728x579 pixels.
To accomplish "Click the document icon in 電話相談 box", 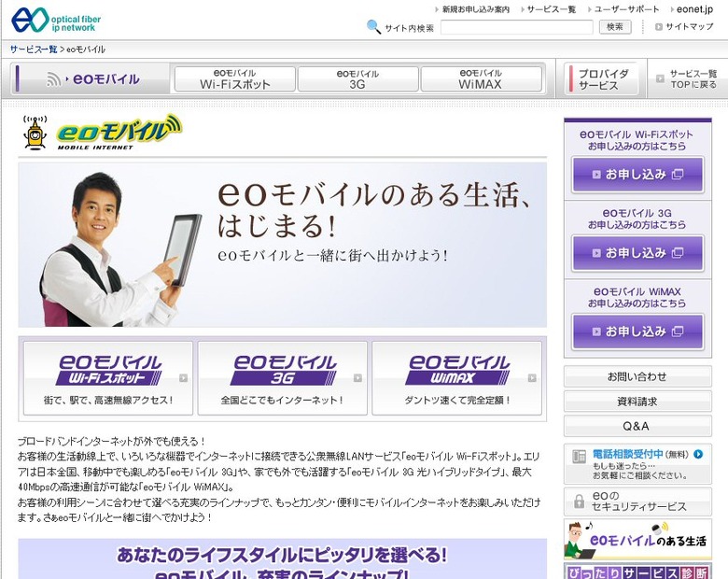I will tap(579, 457).
